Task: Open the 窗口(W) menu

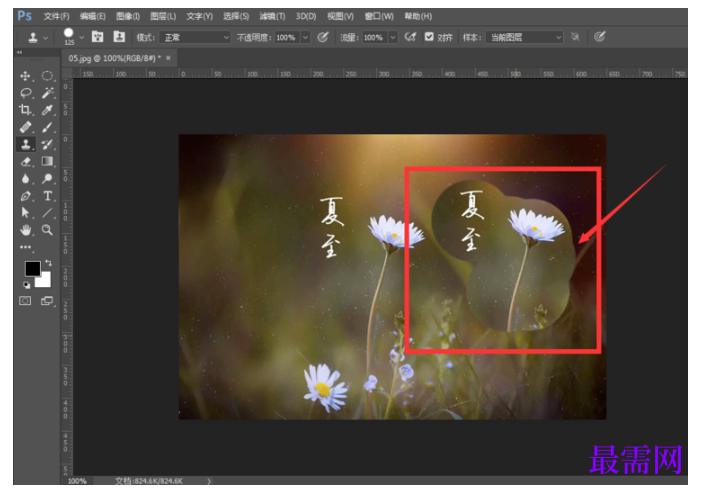Action: click(379, 17)
